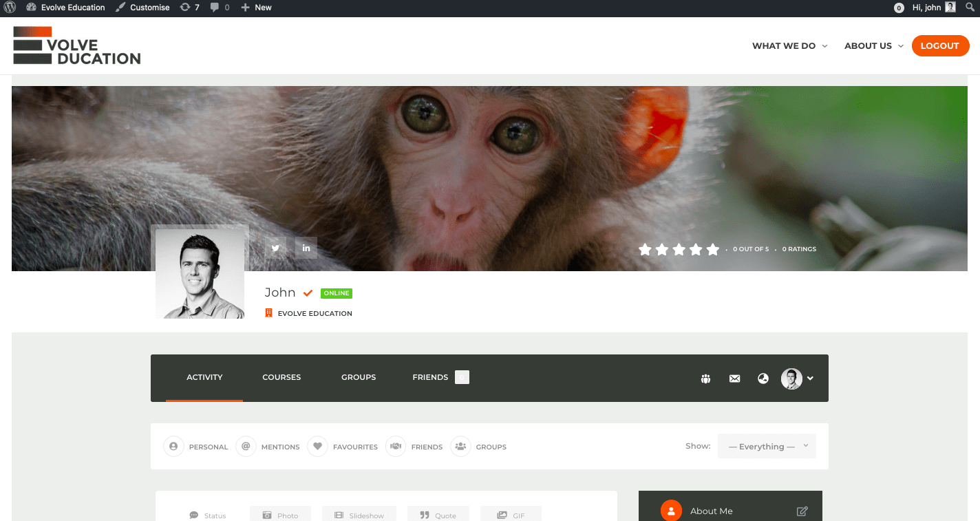
Task: Filter activity by Personal
Action: pyautogui.click(x=195, y=447)
